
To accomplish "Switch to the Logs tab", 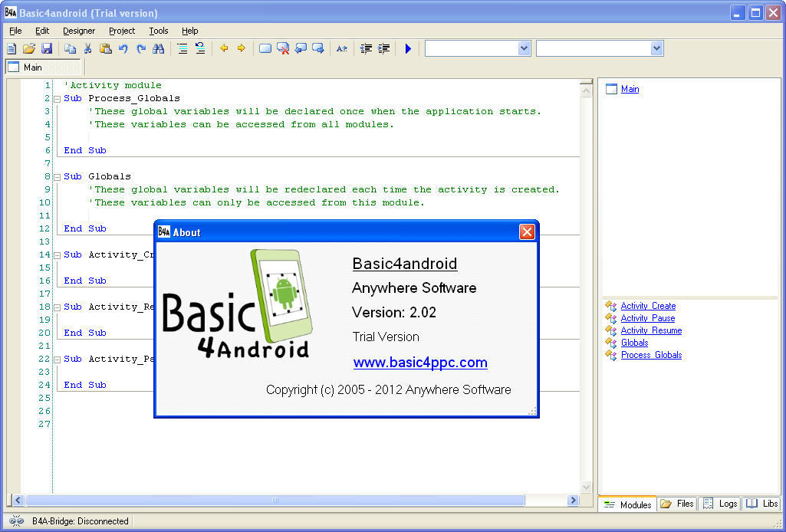I will (x=719, y=504).
